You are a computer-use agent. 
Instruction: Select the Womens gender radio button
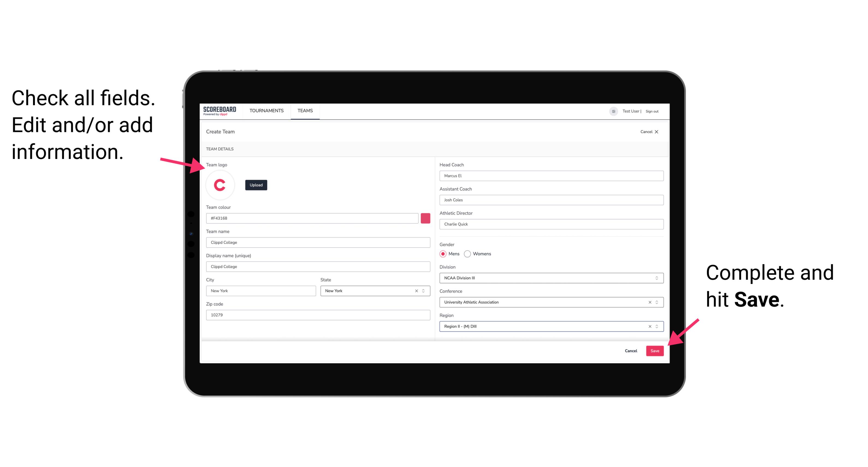470,254
